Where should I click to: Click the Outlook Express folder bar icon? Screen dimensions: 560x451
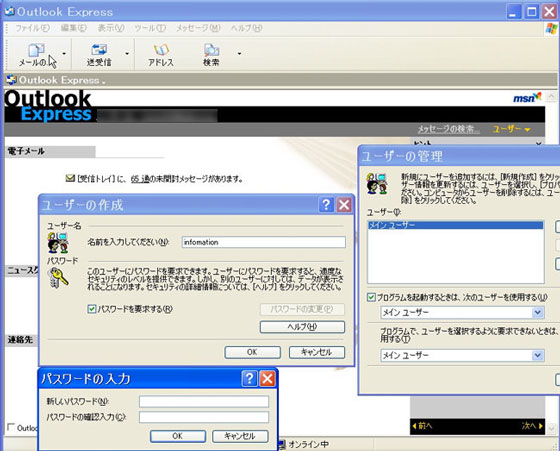(11, 80)
